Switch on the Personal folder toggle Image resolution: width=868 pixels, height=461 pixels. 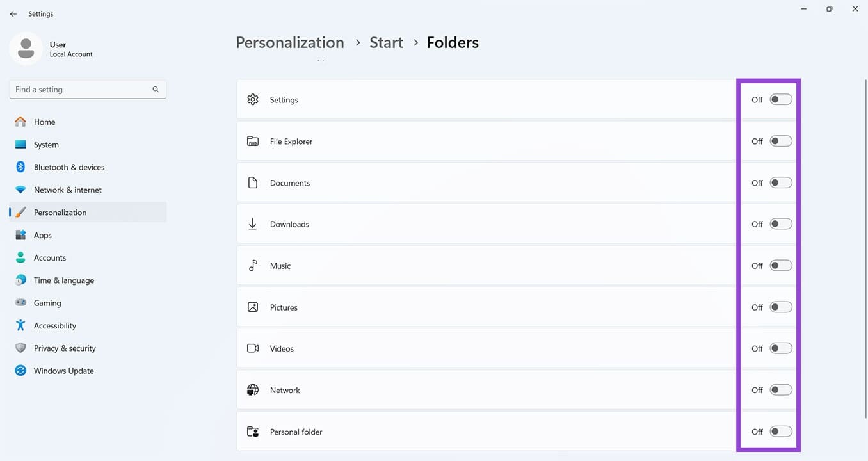(x=780, y=431)
